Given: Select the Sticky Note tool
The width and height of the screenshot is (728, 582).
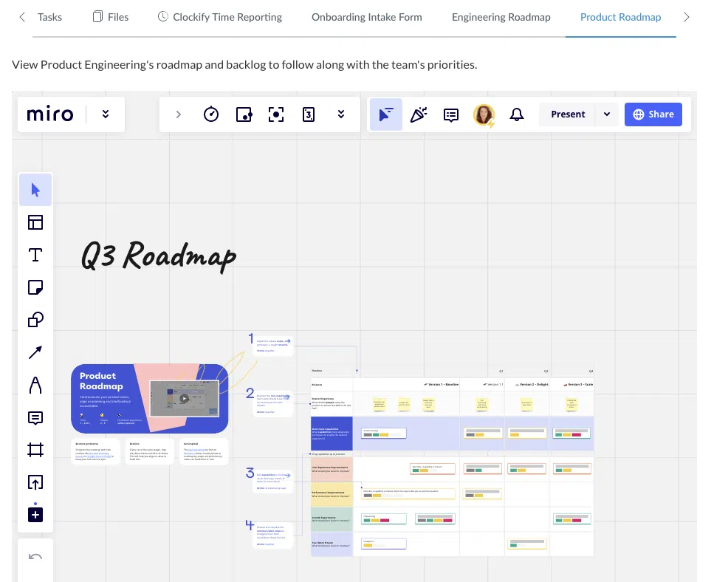Looking at the screenshot, I should (x=35, y=287).
